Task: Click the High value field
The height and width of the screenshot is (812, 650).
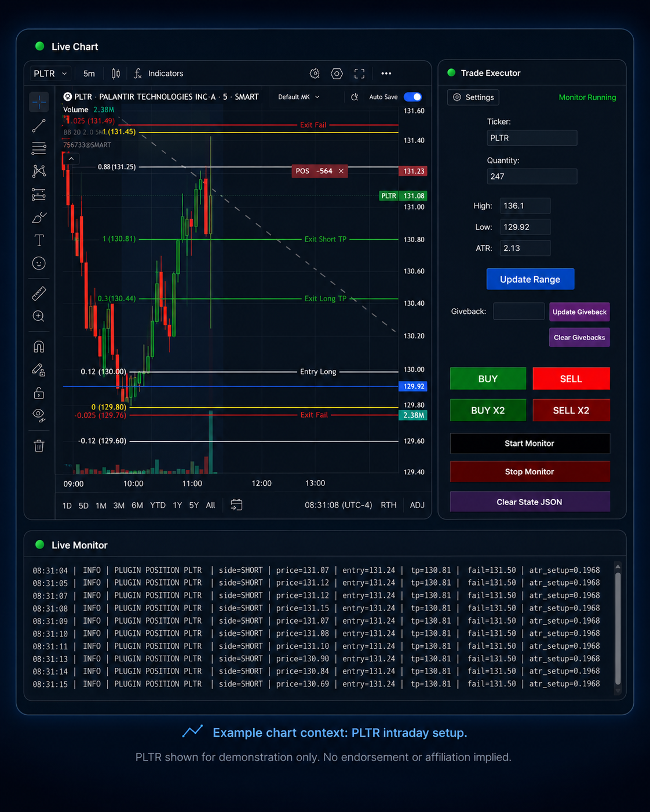Action: (525, 206)
